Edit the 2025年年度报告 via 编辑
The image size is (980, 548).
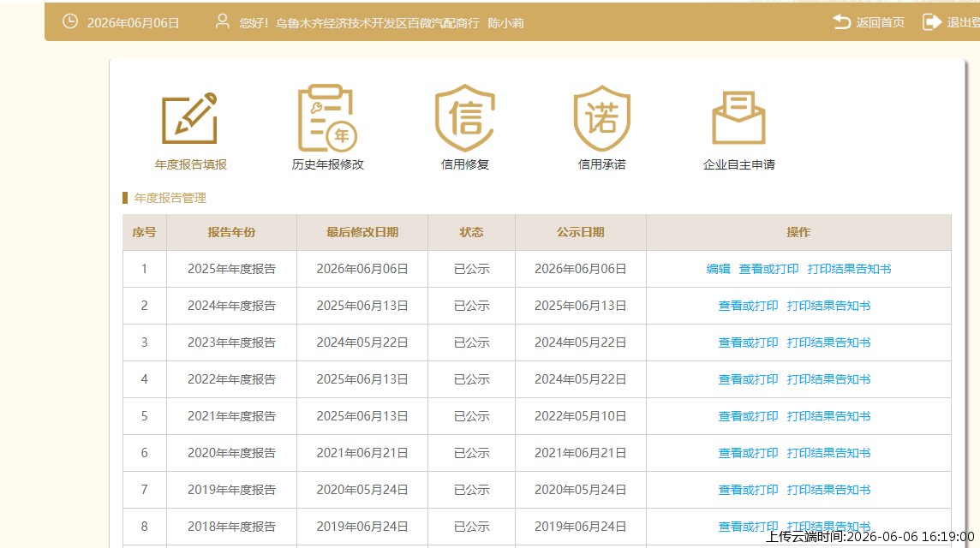coord(718,269)
